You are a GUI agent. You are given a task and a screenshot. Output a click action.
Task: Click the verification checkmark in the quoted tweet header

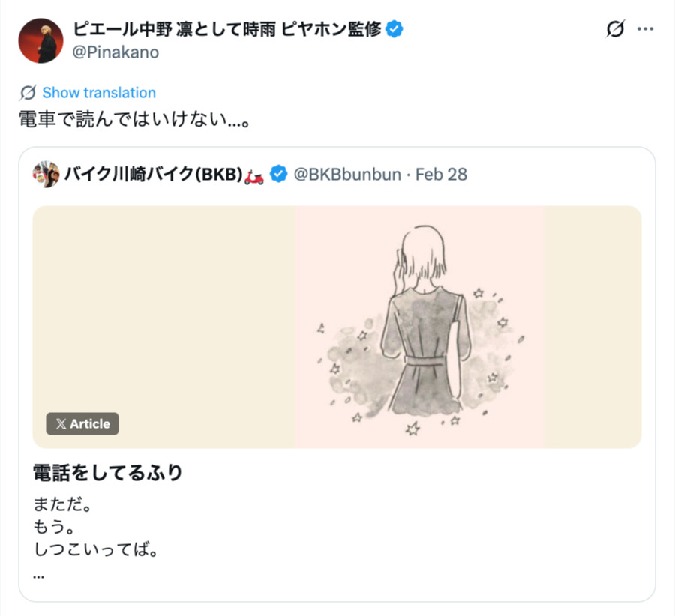279,173
